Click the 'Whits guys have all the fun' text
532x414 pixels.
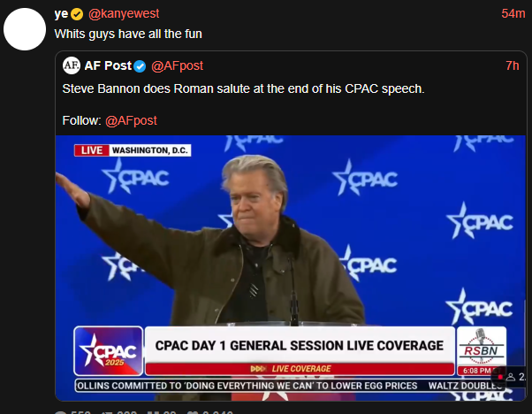click(128, 34)
